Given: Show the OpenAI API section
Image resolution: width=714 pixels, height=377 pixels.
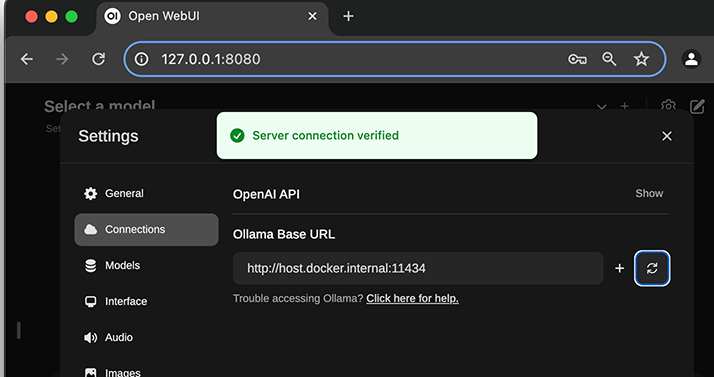Looking at the screenshot, I should point(649,194).
